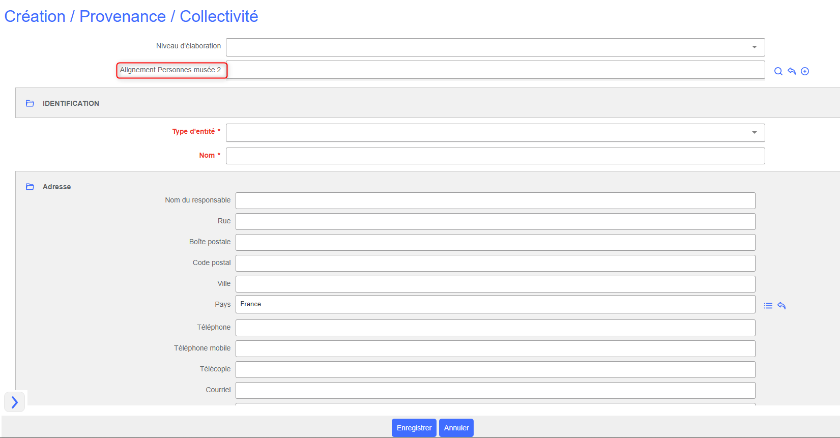Click the Enregistrer button

[414, 428]
